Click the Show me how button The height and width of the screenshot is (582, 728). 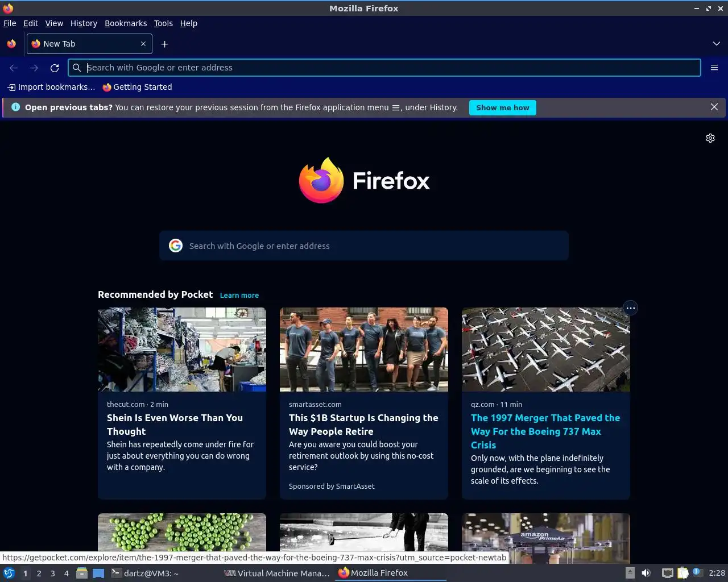tap(503, 107)
